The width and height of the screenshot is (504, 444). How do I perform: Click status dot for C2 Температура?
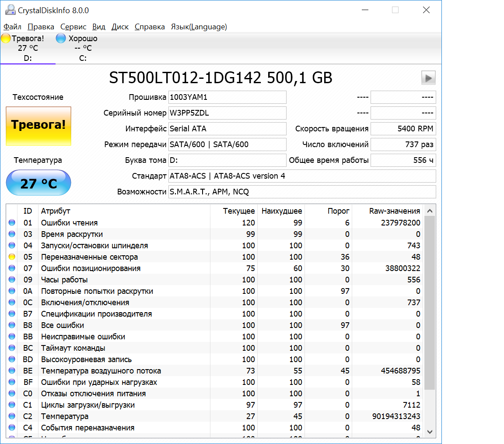pos(12,416)
